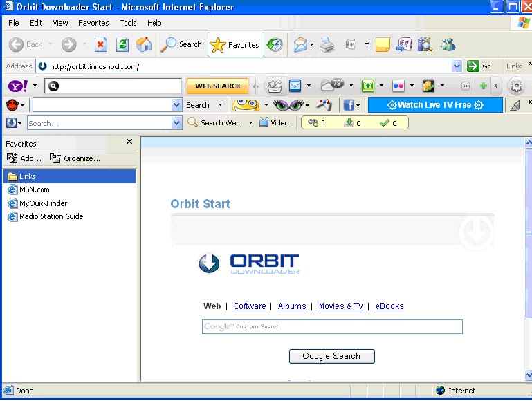This screenshot has height=401, width=532.
Task: Click the Go green arrow button
Action: (x=473, y=66)
